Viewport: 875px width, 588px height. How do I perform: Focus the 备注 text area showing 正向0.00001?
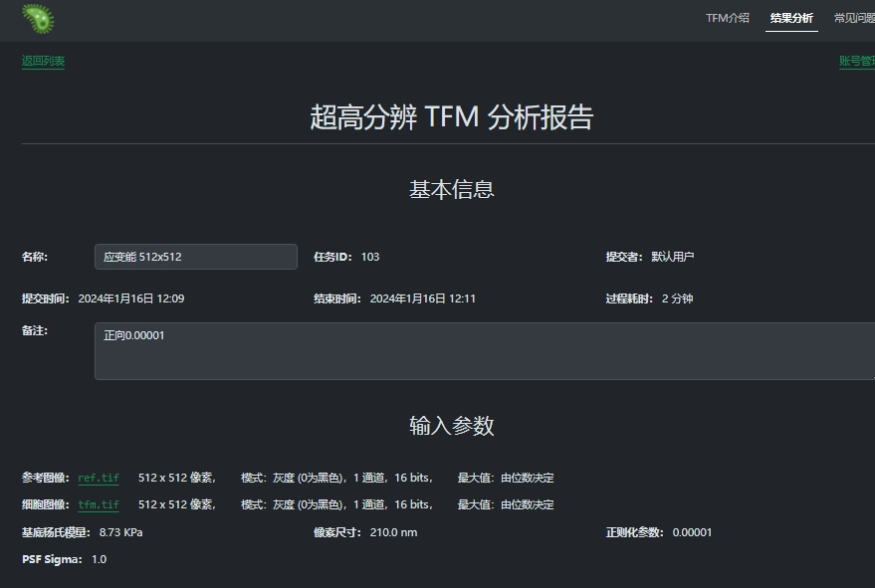485,351
